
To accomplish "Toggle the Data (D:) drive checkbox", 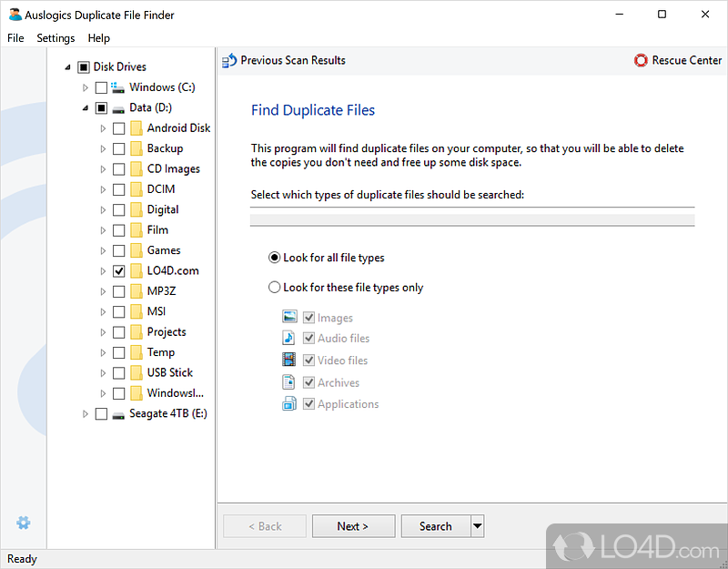I will coord(101,107).
